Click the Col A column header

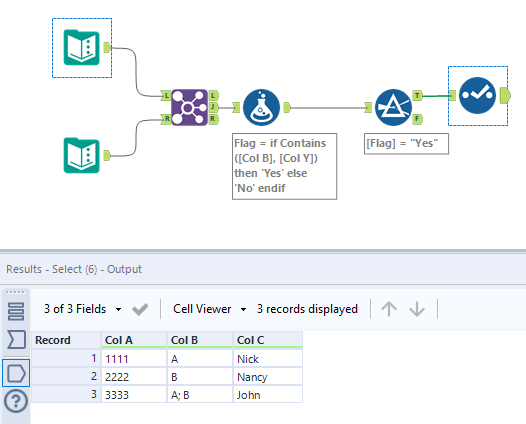(x=134, y=340)
